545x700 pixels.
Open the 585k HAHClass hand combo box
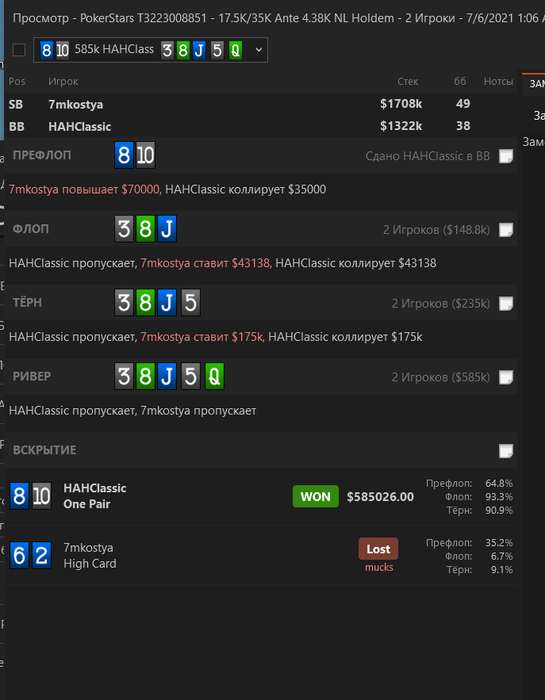[150, 50]
